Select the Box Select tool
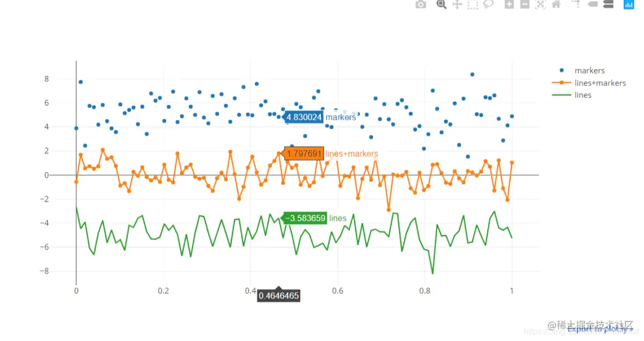Screen dimensions: 644x341 [x=473, y=4]
